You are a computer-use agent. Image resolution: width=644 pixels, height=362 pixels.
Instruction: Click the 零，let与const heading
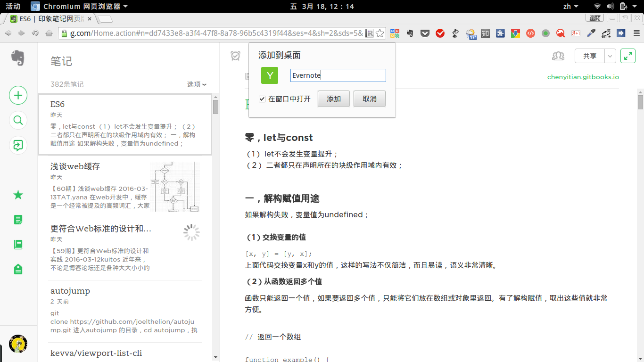click(279, 138)
